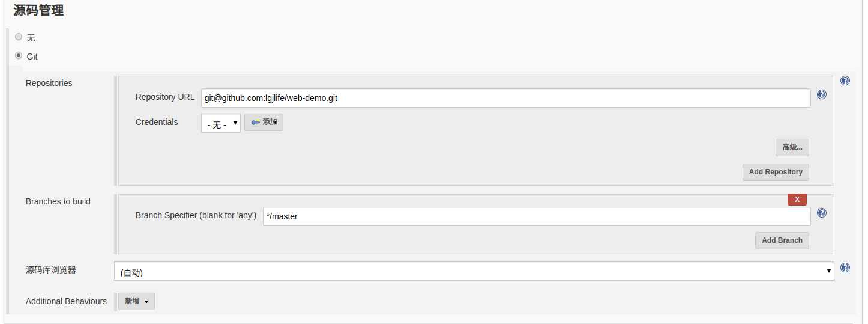
Task: Expand the 源码库浏览器 (自动) dropdown
Action: pyautogui.click(x=474, y=271)
